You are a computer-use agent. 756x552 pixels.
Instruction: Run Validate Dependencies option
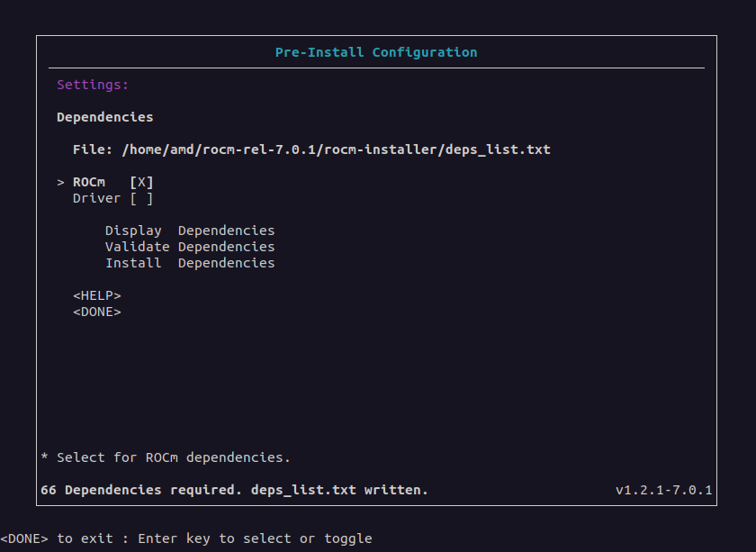pos(190,247)
